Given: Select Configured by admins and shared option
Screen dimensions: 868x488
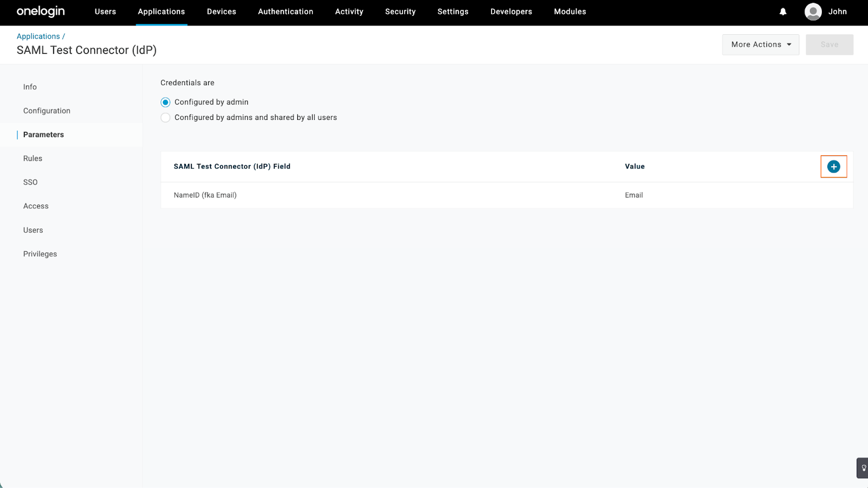Looking at the screenshot, I should (x=165, y=118).
